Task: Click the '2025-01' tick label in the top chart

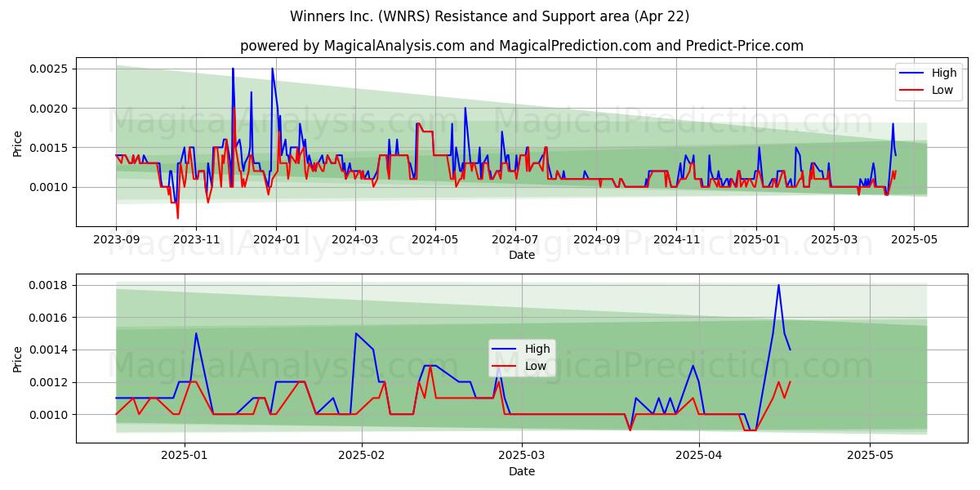Action: (755, 239)
